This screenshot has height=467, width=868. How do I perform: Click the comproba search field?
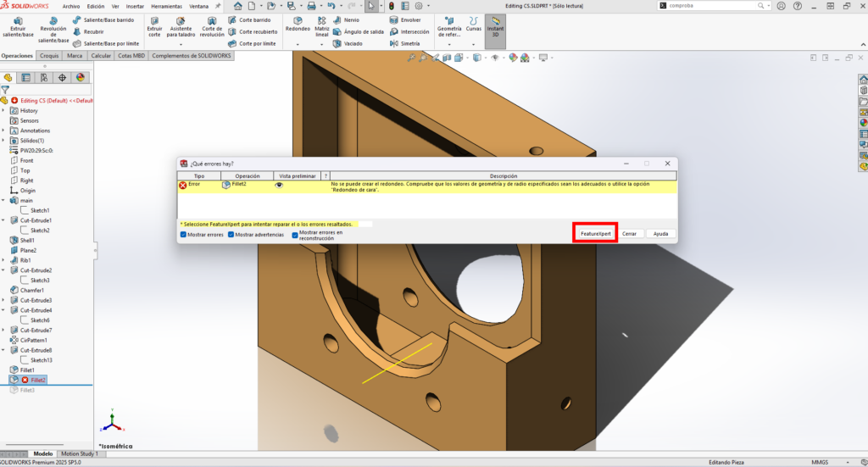[x=714, y=6]
